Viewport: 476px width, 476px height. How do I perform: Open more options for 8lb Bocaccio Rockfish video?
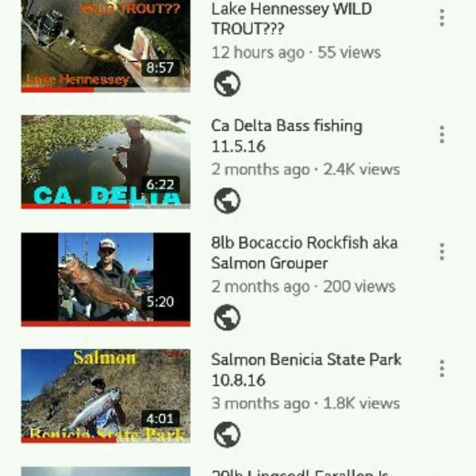(x=442, y=251)
